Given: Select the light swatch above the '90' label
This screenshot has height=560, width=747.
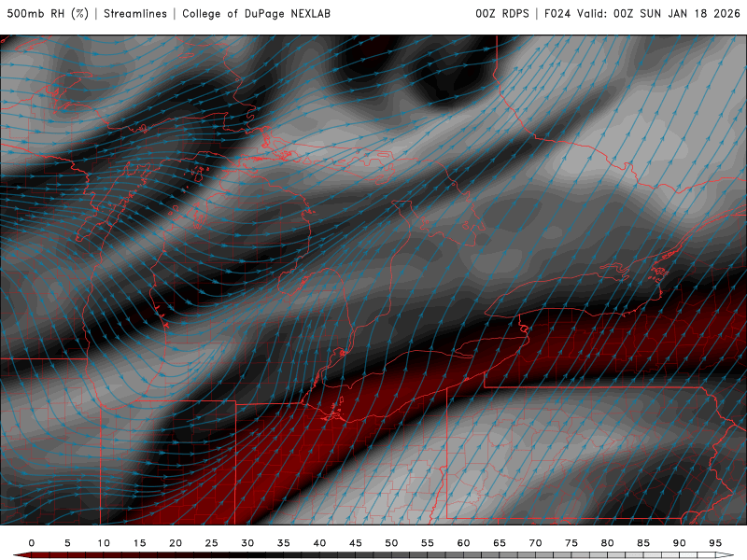Looking at the screenshot, I should 680,555.
